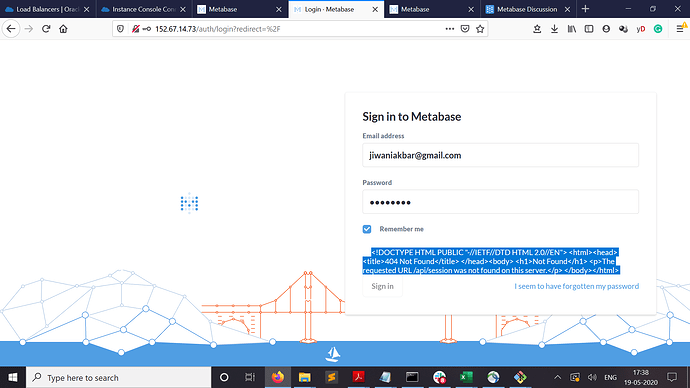Open the Firefox hamburger application menu
The width and height of the screenshot is (690, 388).
(680, 29)
